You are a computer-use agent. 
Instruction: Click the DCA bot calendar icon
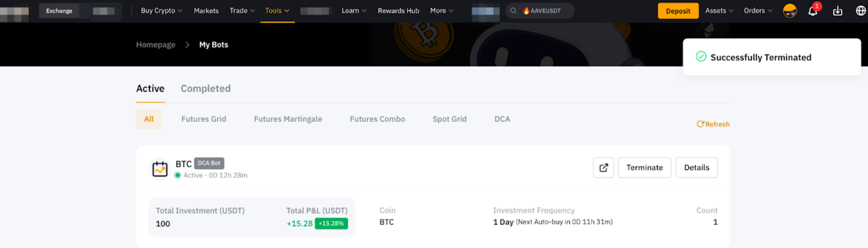(x=160, y=169)
